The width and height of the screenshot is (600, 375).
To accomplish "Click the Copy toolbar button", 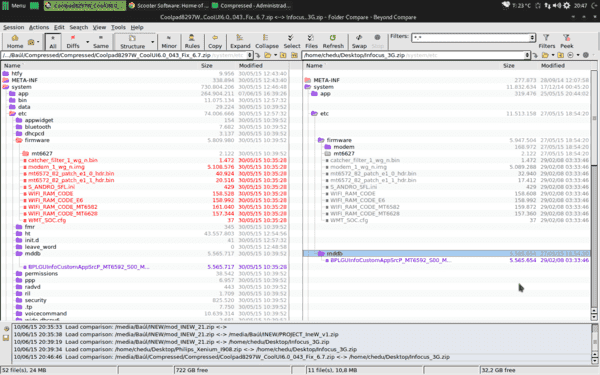I will (x=215, y=41).
